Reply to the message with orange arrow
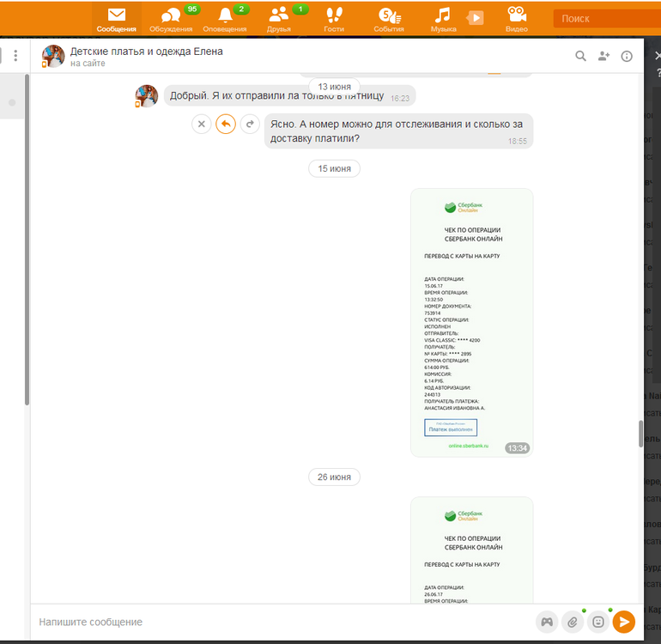This screenshot has width=661, height=644. pos(225,125)
